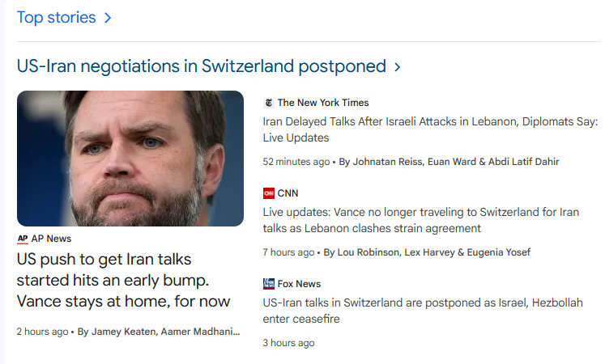Click the Fox News source label
Screen dimensions: 605x364
299,283
